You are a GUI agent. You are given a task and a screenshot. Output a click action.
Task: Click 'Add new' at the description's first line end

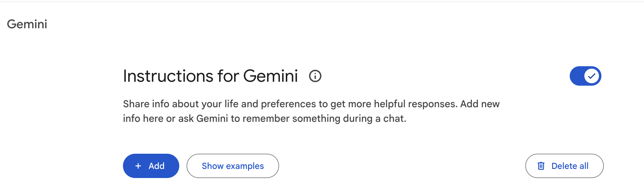[480, 104]
